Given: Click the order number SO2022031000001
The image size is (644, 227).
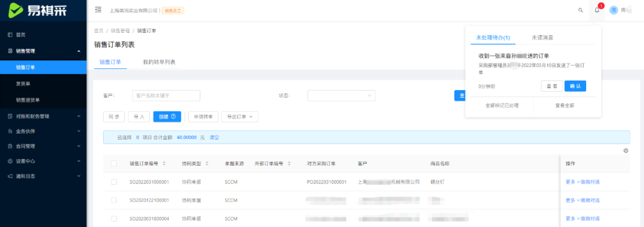Looking at the screenshot, I should (x=148, y=182).
